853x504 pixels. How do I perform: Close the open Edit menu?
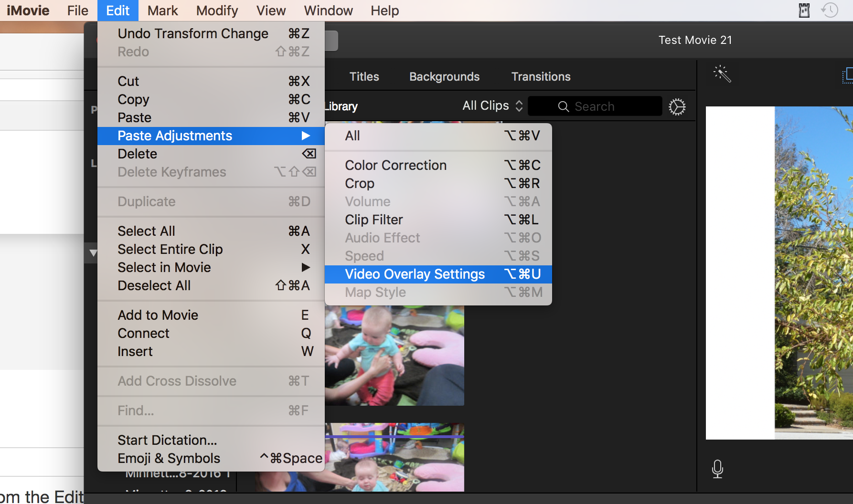(118, 10)
